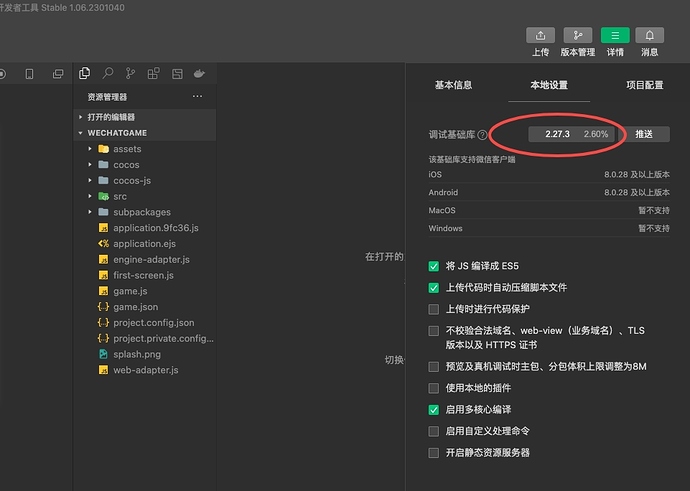Viewport: 690px width, 491px height.
Task: Uncheck 上传代码时自动压缩脚本文件
Action: (433, 288)
